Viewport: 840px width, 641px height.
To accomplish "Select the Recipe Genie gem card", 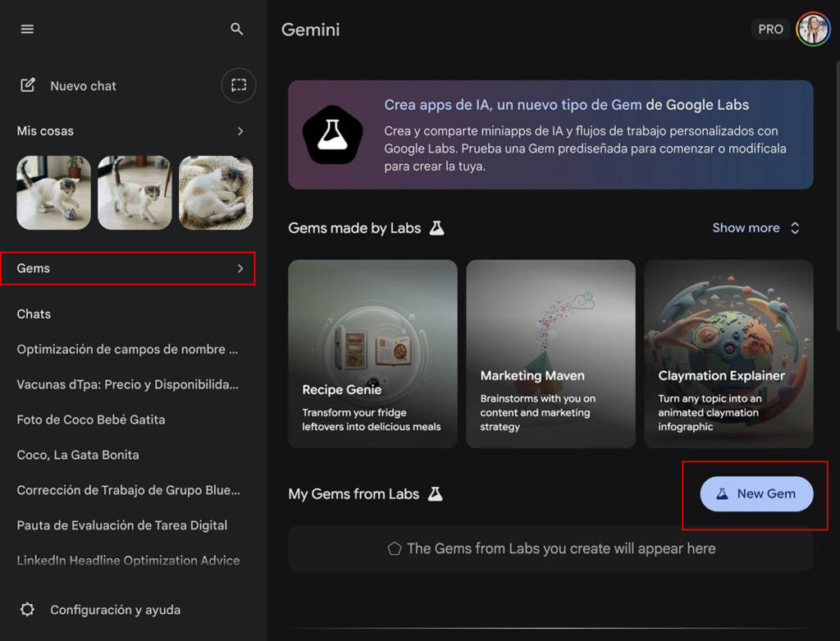I will [x=372, y=354].
